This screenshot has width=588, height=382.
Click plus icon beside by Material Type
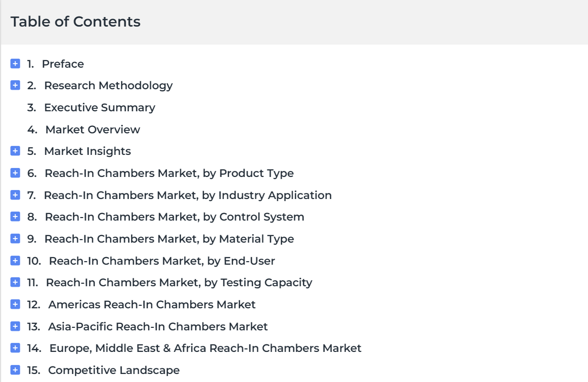15,239
